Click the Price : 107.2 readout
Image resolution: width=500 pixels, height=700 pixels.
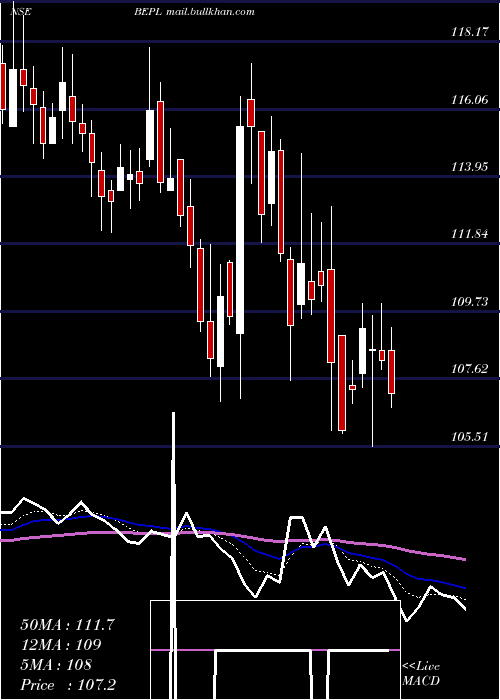tap(68, 685)
